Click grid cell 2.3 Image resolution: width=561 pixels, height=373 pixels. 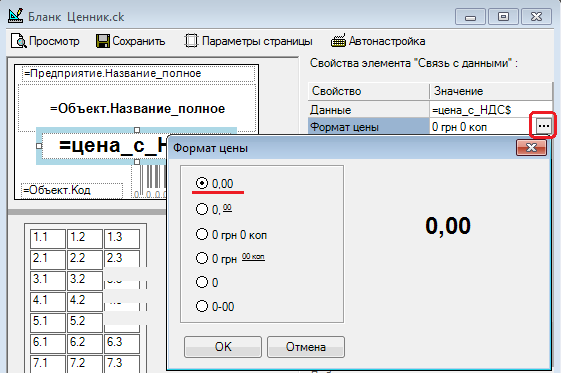pyautogui.click(x=122, y=260)
